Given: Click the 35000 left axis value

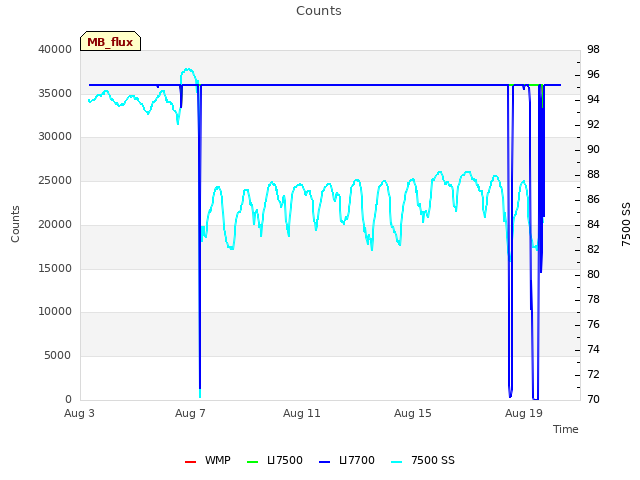Looking at the screenshot, I should (x=55, y=93).
